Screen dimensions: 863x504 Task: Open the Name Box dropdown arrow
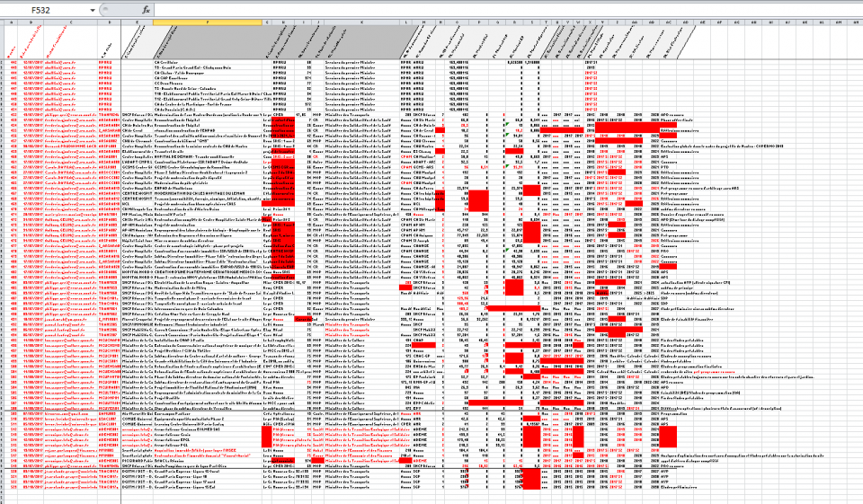point(92,11)
